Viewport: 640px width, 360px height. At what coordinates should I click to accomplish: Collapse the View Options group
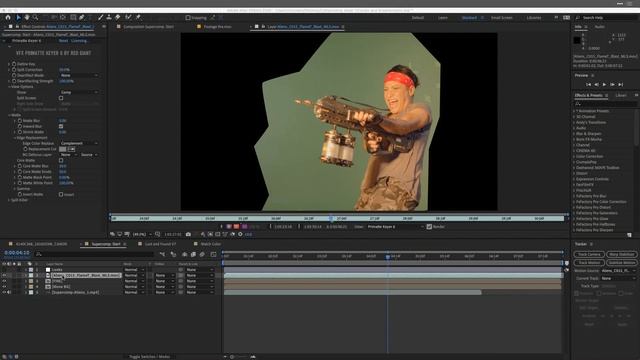tap(9, 87)
